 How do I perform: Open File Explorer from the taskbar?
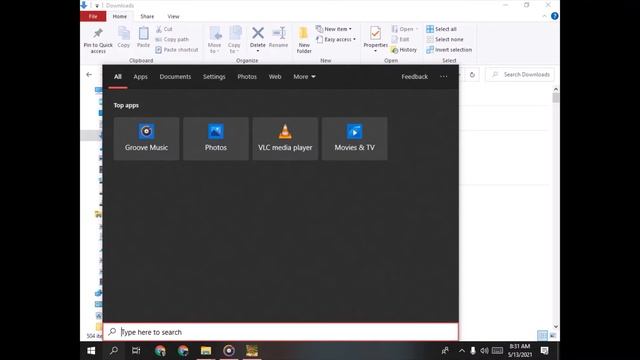coord(206,351)
